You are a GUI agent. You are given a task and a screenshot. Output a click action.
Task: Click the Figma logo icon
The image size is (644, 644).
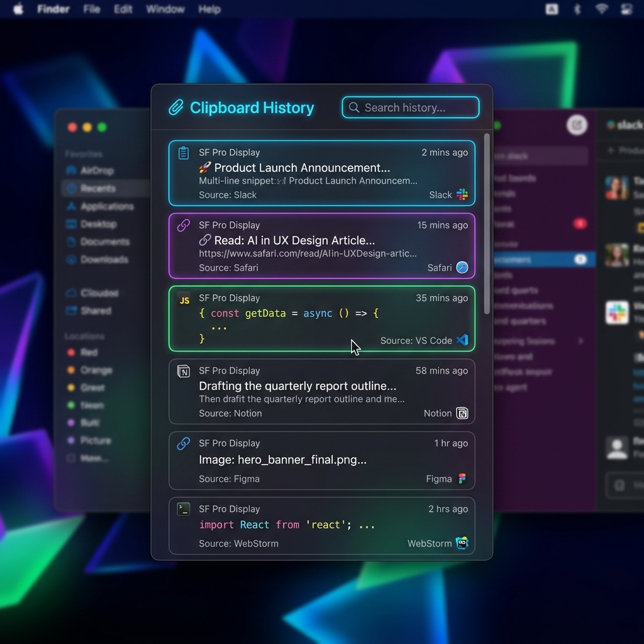[462, 479]
